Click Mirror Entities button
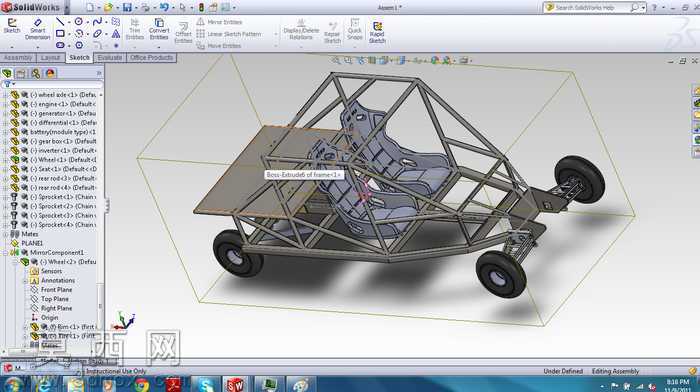Image resolution: width=700 pixels, height=392 pixels. click(220, 22)
